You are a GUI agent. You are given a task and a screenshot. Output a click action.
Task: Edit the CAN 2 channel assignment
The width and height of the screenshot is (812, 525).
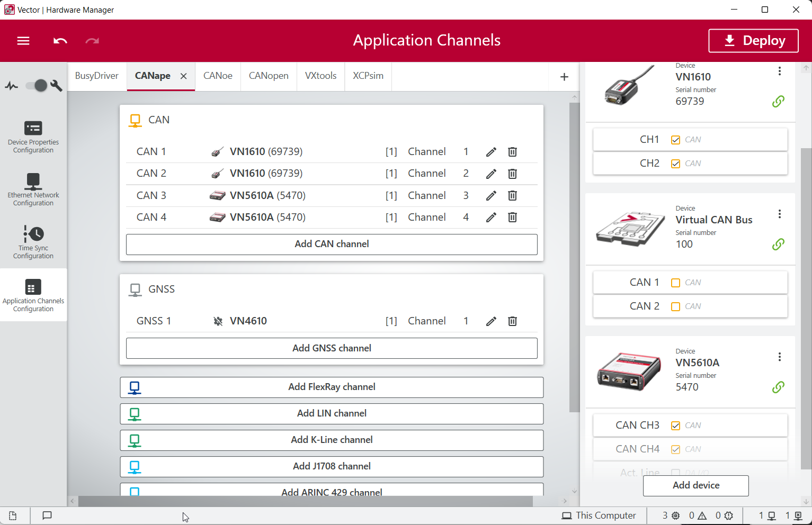click(491, 174)
